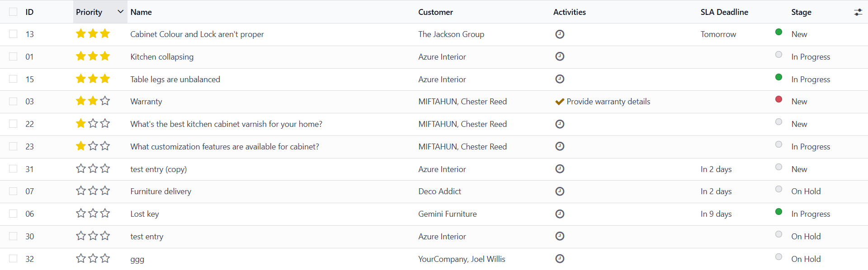Tick the checkbox for ticket 06
868x270 pixels.
pyautogui.click(x=13, y=214)
